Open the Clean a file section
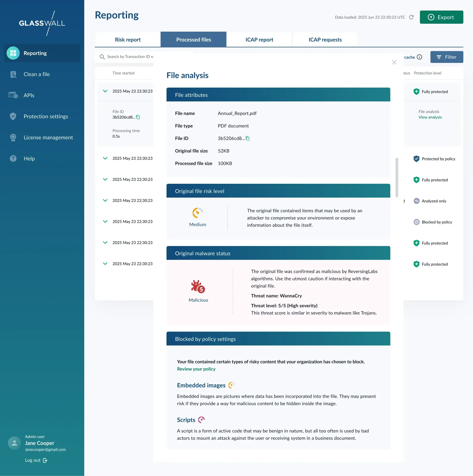 (37, 74)
